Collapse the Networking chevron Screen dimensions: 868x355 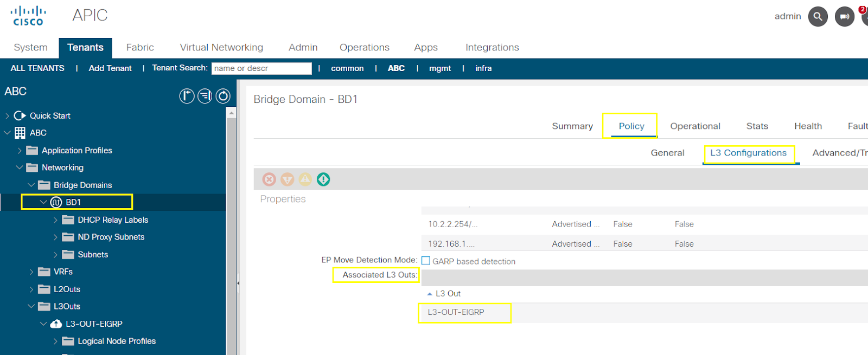tap(20, 167)
